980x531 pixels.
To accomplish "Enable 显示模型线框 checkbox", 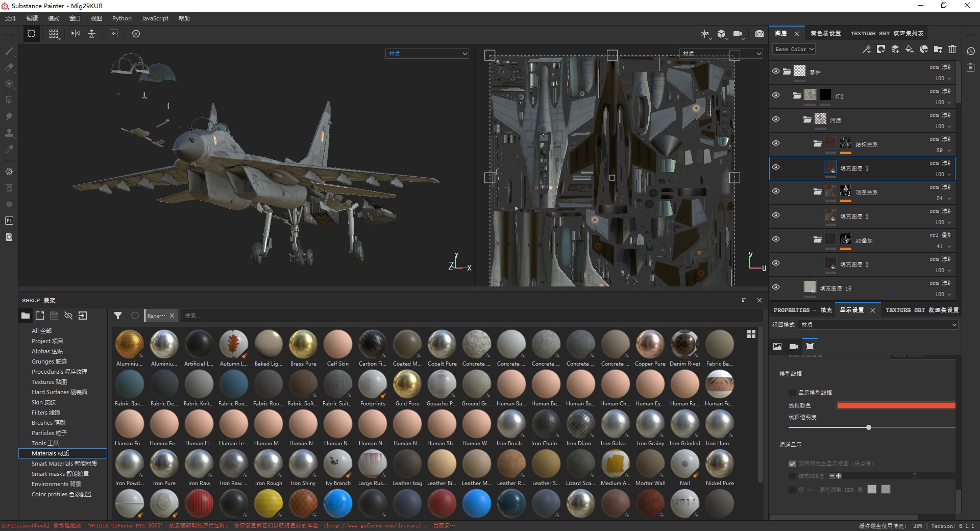I will [x=792, y=393].
